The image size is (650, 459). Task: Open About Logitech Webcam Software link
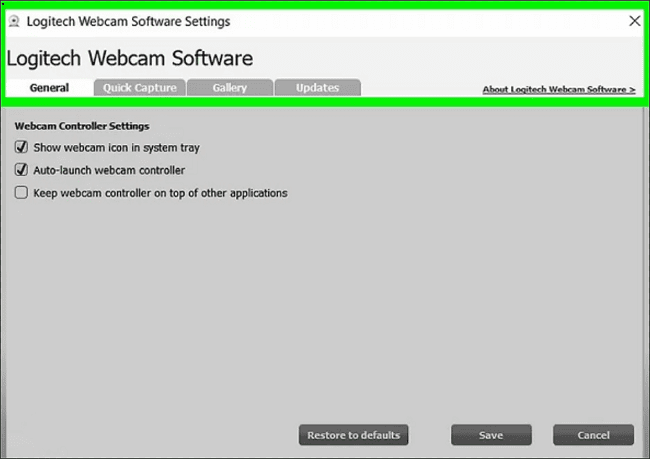[x=559, y=89]
